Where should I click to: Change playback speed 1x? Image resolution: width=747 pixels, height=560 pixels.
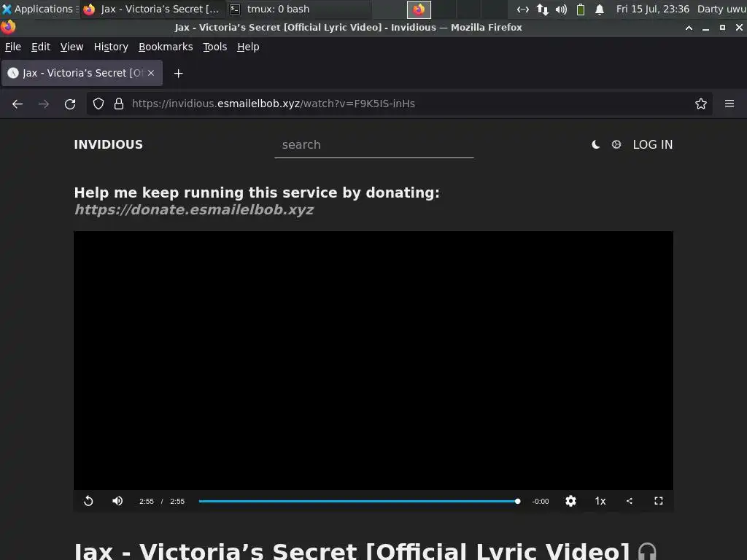600,501
